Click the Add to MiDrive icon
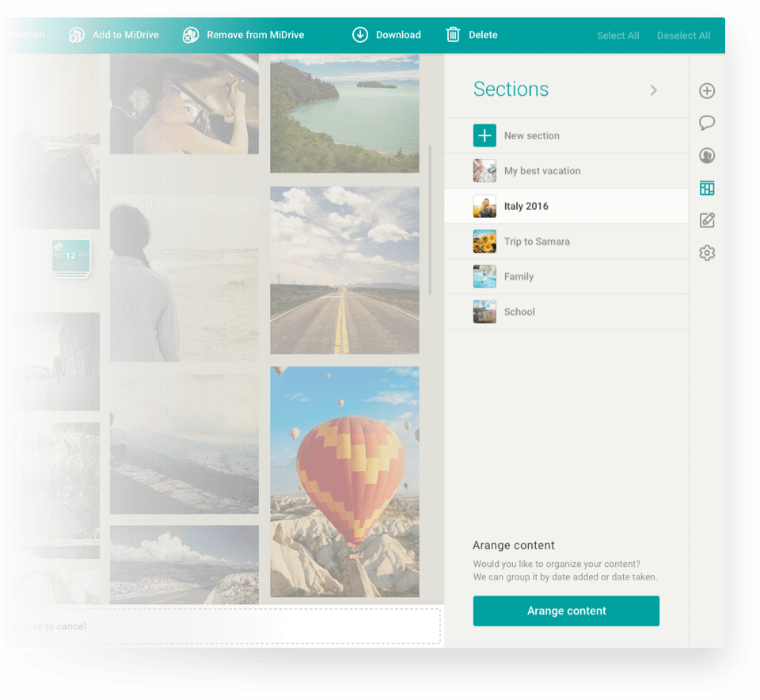 pos(76,35)
